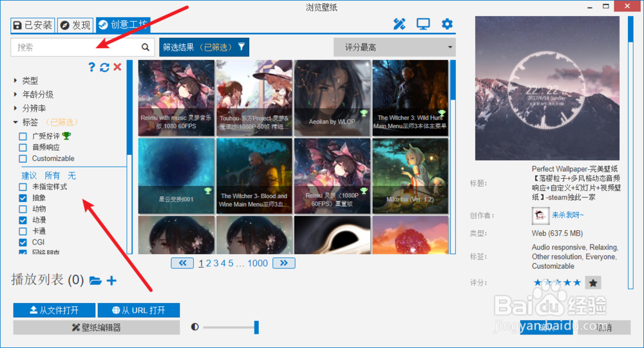The width and height of the screenshot is (644, 348).
Task: Toggle the 广受好评 checkbox
Action: [23, 136]
